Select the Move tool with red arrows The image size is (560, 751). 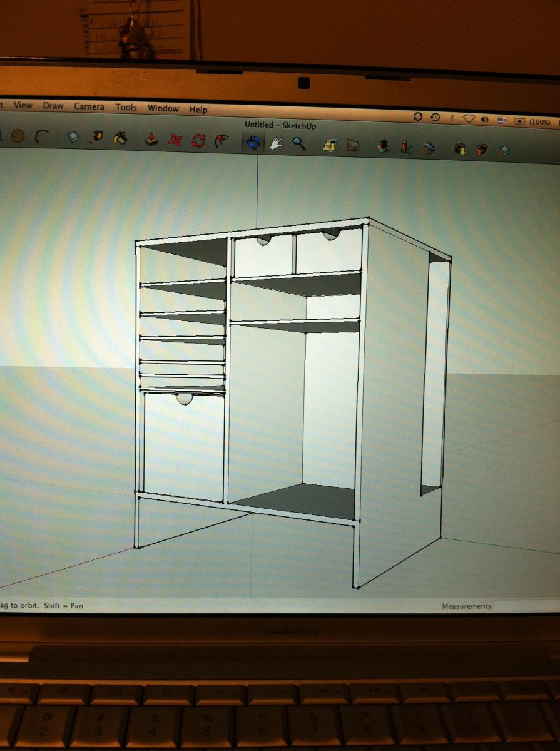tap(175, 140)
